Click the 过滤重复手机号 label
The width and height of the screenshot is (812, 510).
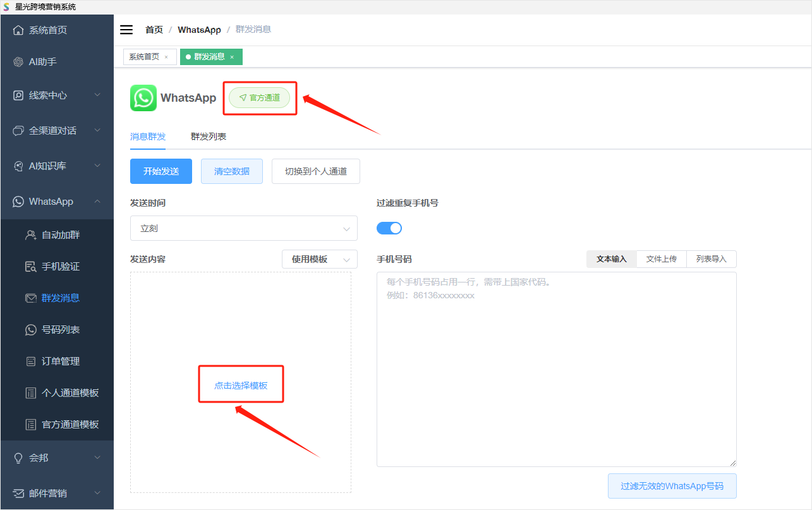tap(408, 203)
